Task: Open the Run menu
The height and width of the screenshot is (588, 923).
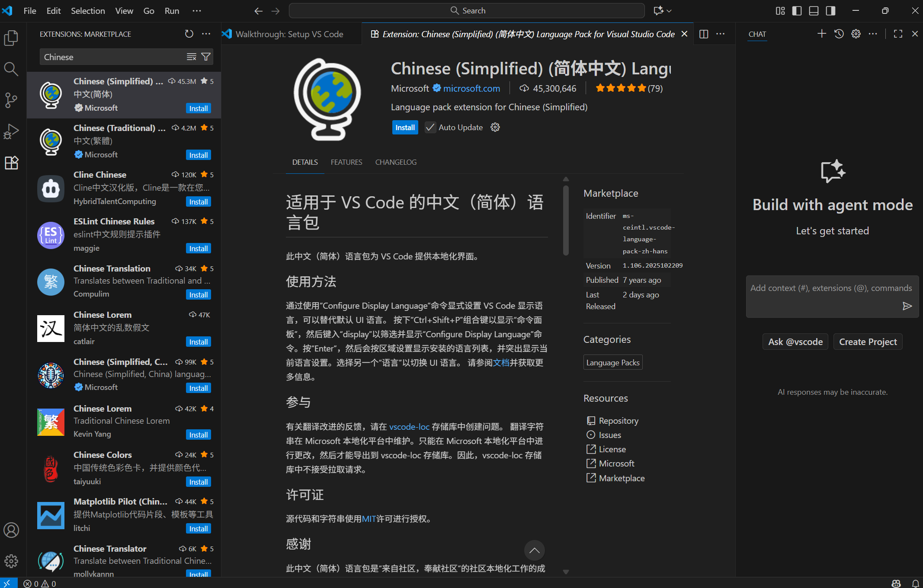Action: click(x=172, y=11)
